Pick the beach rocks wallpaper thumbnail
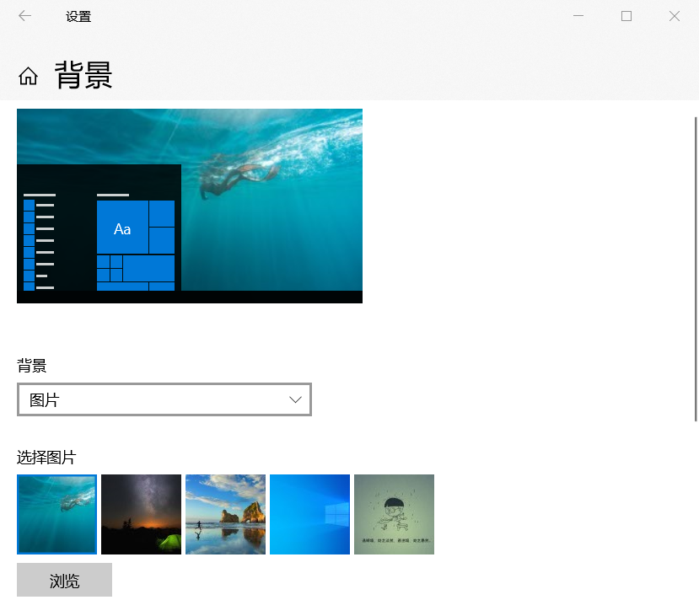 point(226,514)
